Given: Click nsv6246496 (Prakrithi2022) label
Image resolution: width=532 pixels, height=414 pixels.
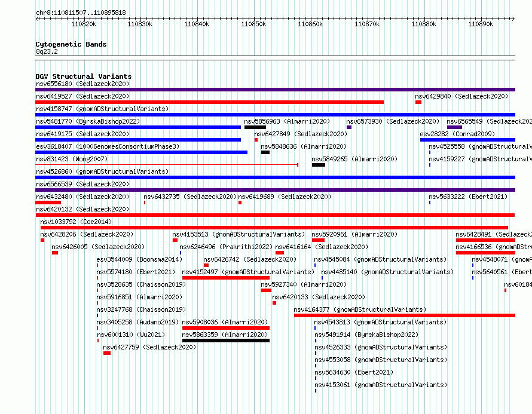Looking at the screenshot, I should [x=226, y=247].
